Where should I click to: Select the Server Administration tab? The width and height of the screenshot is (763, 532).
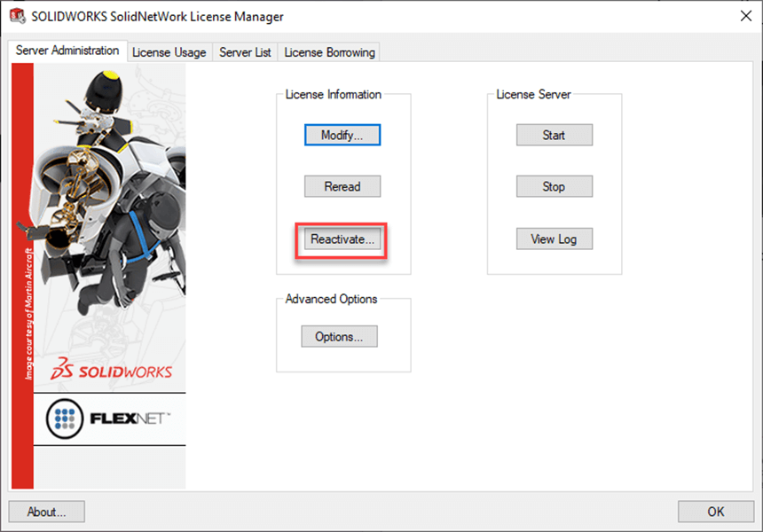coord(67,51)
